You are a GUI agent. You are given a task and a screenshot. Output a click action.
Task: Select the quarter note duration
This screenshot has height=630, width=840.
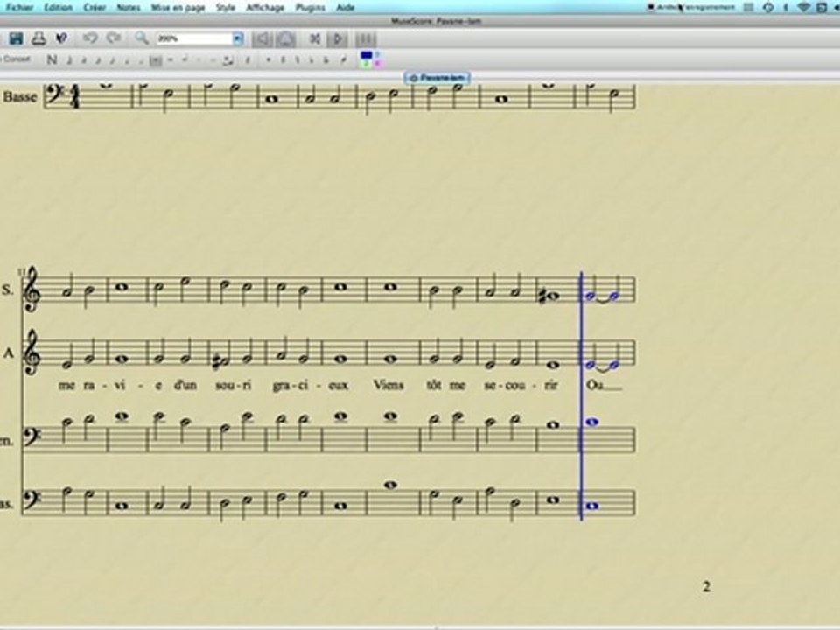tap(127, 60)
